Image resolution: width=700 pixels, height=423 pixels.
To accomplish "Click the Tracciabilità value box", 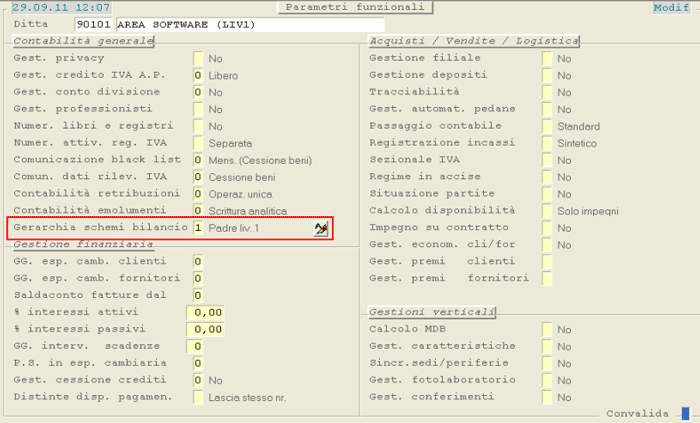I will coord(547,93).
